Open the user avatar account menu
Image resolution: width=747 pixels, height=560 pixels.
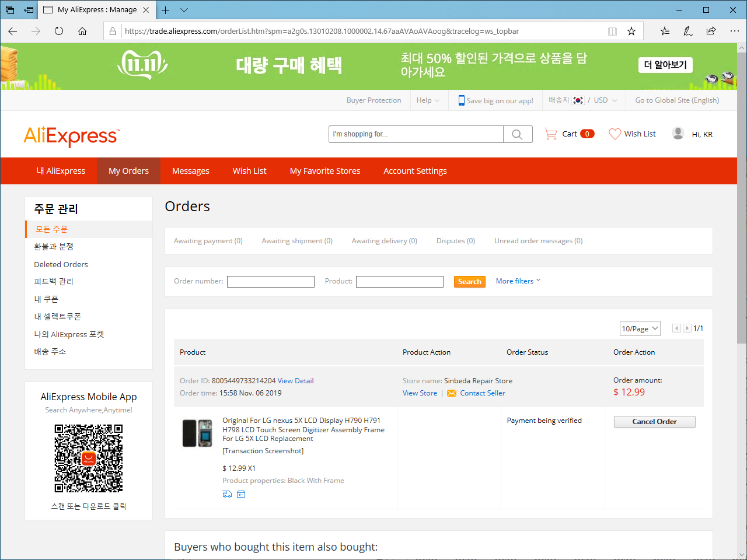pyautogui.click(x=678, y=134)
